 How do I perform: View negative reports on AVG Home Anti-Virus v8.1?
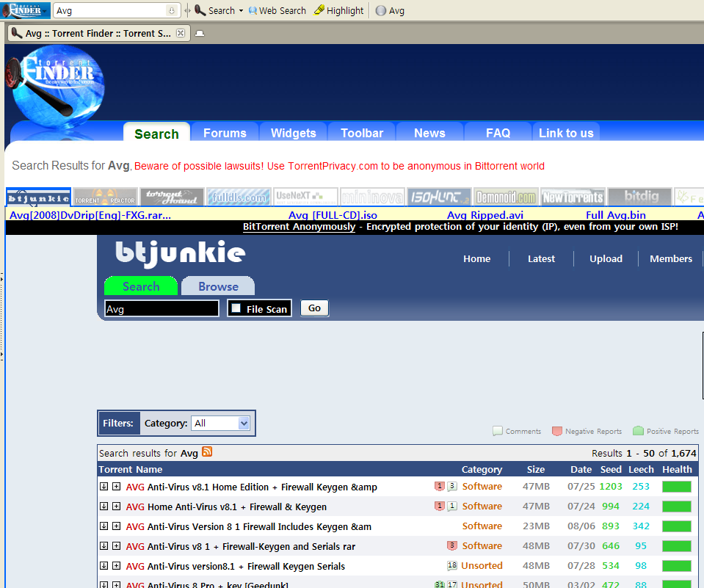[x=440, y=506]
